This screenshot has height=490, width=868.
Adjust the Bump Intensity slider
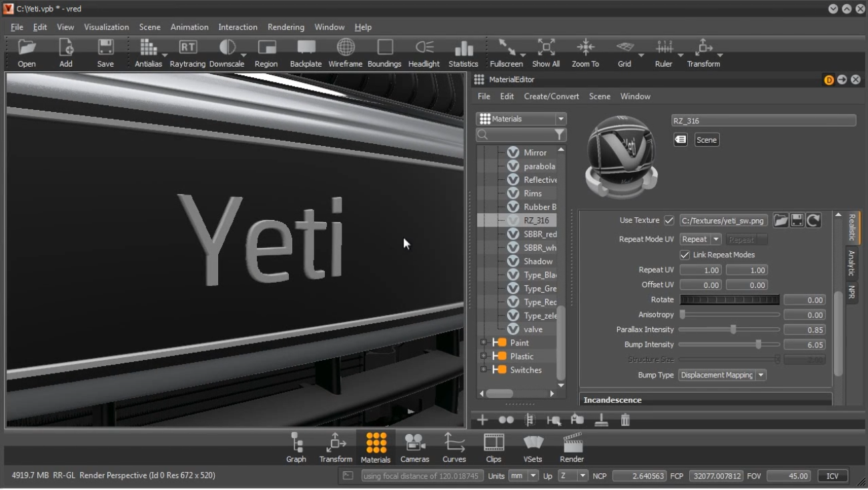click(729, 345)
